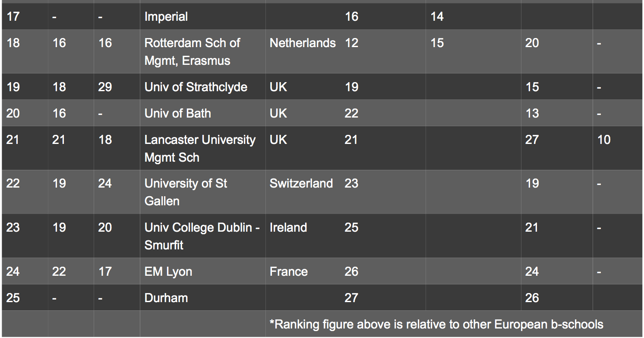The height and width of the screenshot is (338, 644).
Task: Click the Univ of Strathclyde cell
Action: click(202, 87)
